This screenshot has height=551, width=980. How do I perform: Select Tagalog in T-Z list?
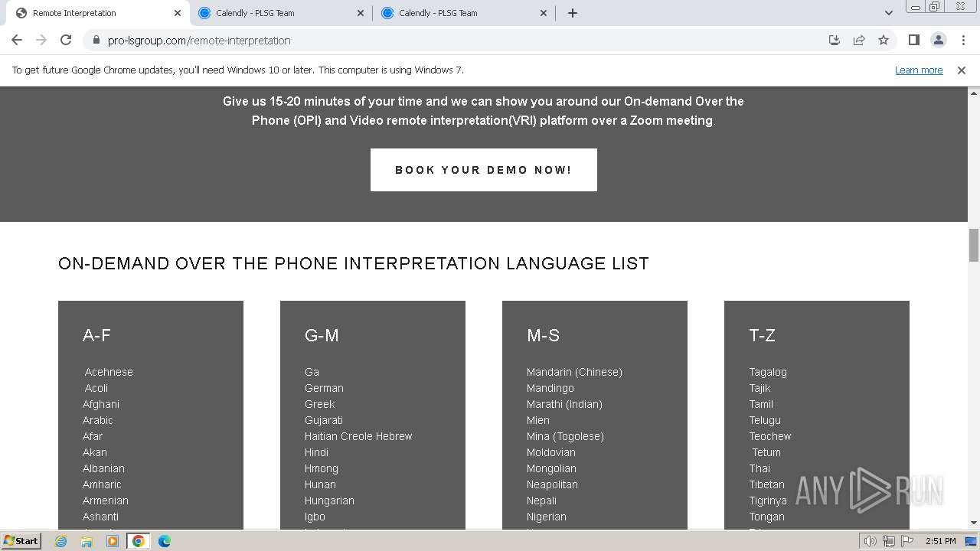click(x=768, y=372)
